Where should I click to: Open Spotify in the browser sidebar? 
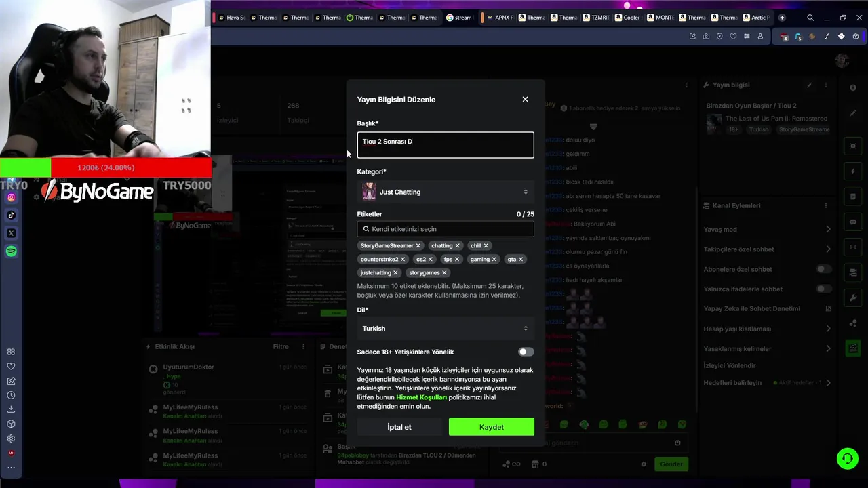click(x=11, y=251)
